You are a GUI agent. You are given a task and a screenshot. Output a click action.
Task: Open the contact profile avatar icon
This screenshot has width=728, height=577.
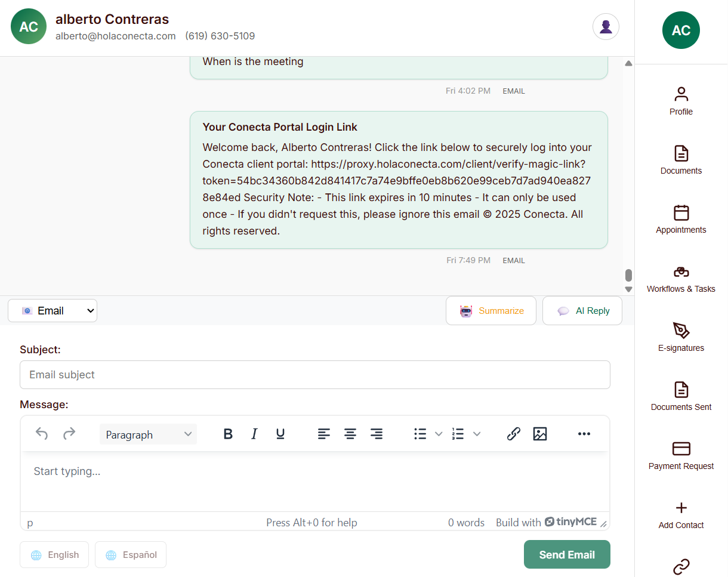click(x=606, y=27)
